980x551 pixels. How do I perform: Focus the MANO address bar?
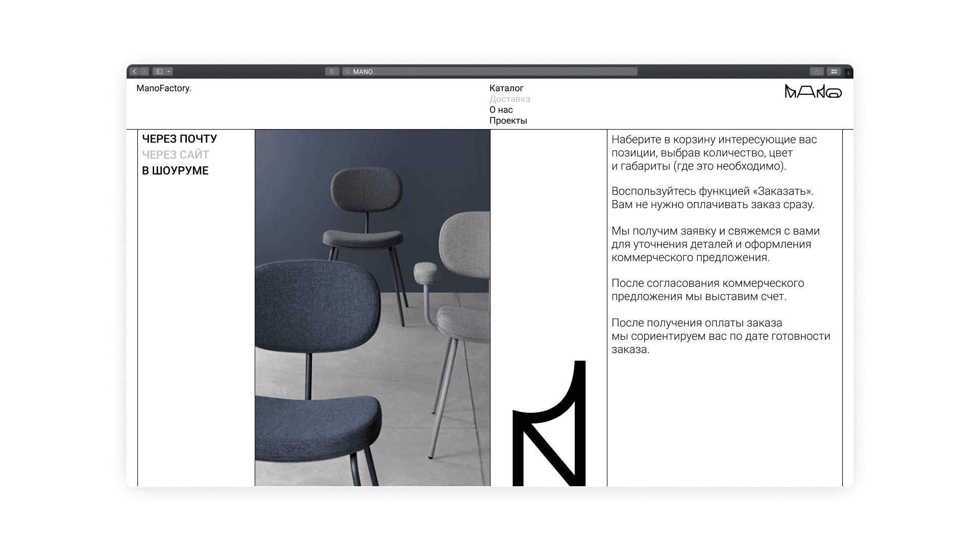coord(490,71)
